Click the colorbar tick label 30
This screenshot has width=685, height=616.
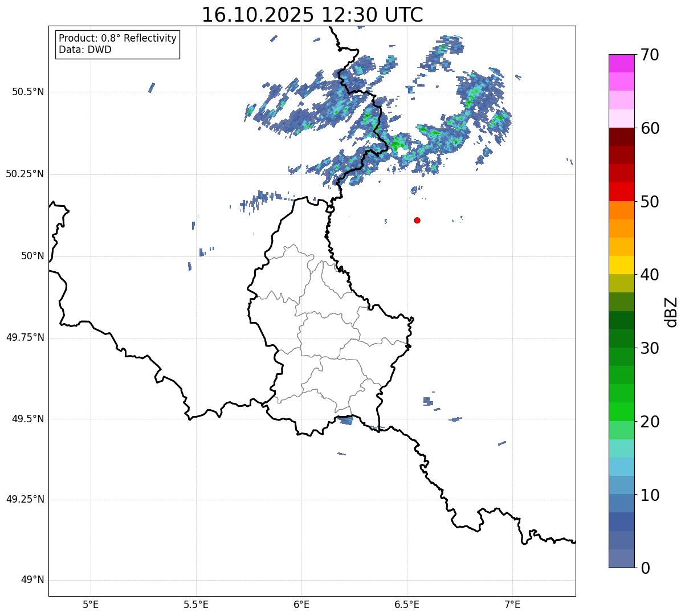(x=650, y=348)
